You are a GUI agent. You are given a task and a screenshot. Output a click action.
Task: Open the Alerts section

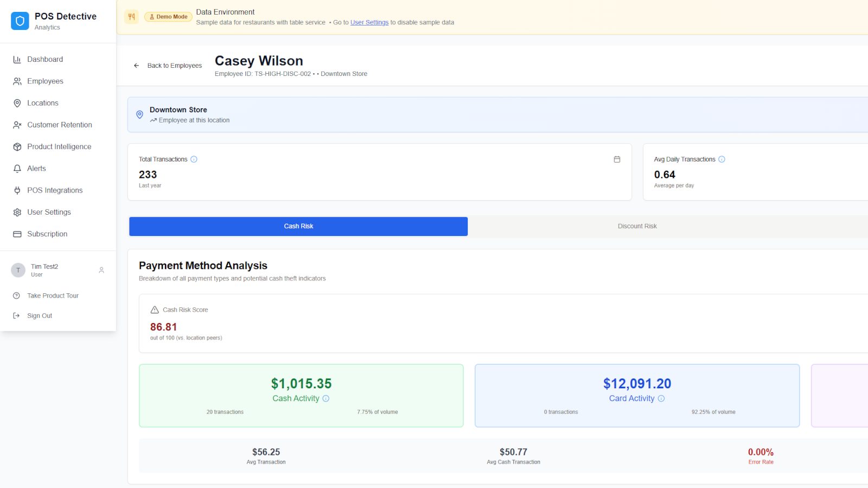tap(36, 169)
